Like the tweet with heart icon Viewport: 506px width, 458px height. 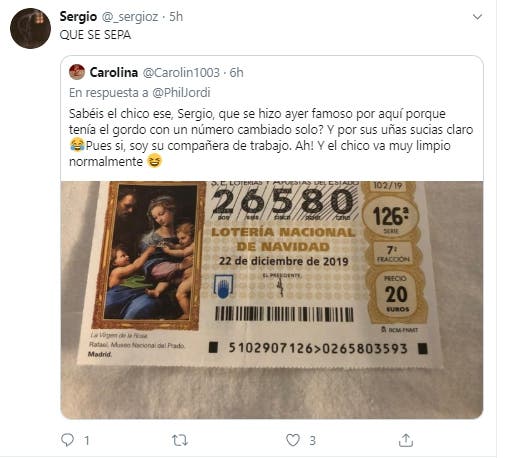click(x=293, y=440)
